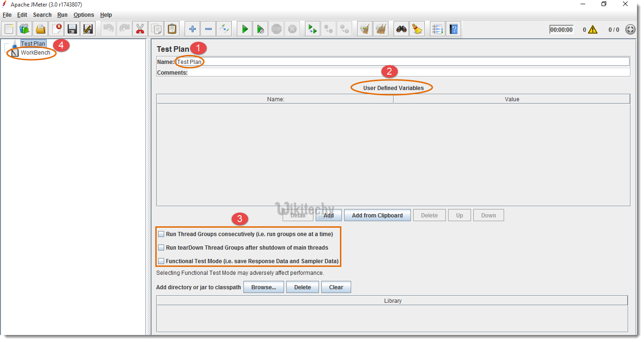Click the New test plan icon
Viewport: 644px width, 342px height.
[9, 29]
